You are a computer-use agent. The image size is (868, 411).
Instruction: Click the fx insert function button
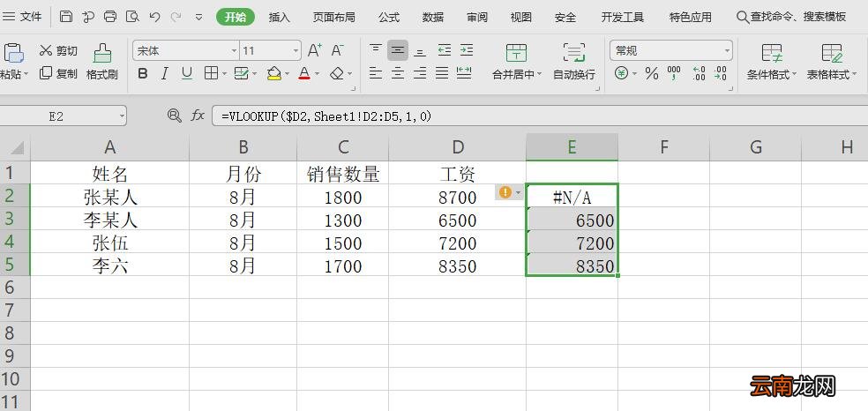coord(198,116)
